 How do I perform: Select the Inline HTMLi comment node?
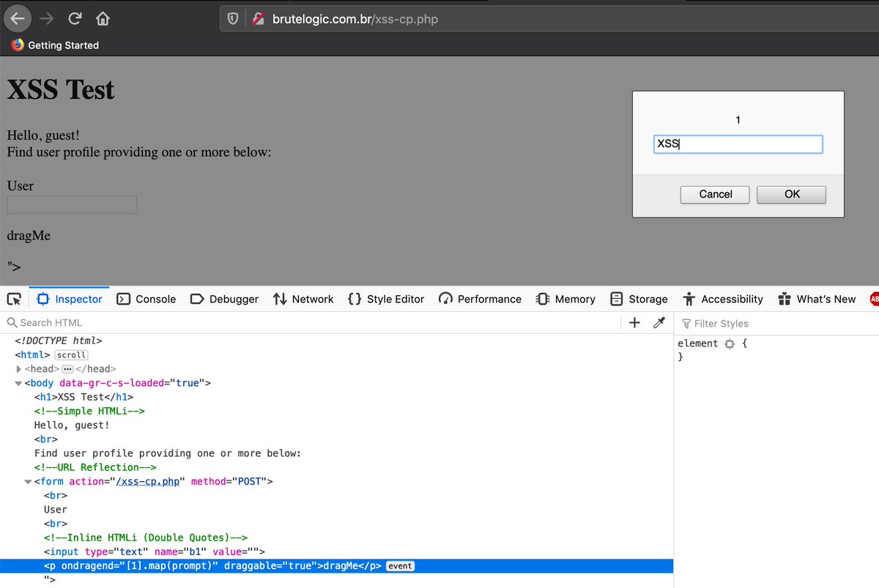point(146,537)
